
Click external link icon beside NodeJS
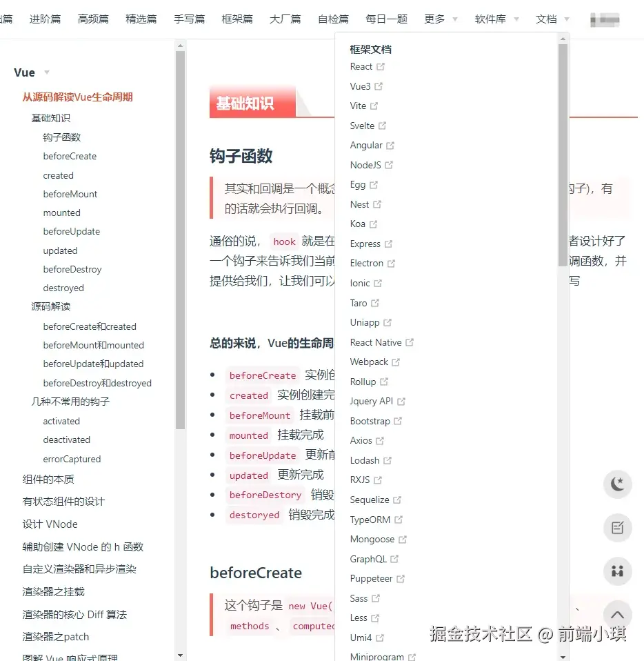389,165
